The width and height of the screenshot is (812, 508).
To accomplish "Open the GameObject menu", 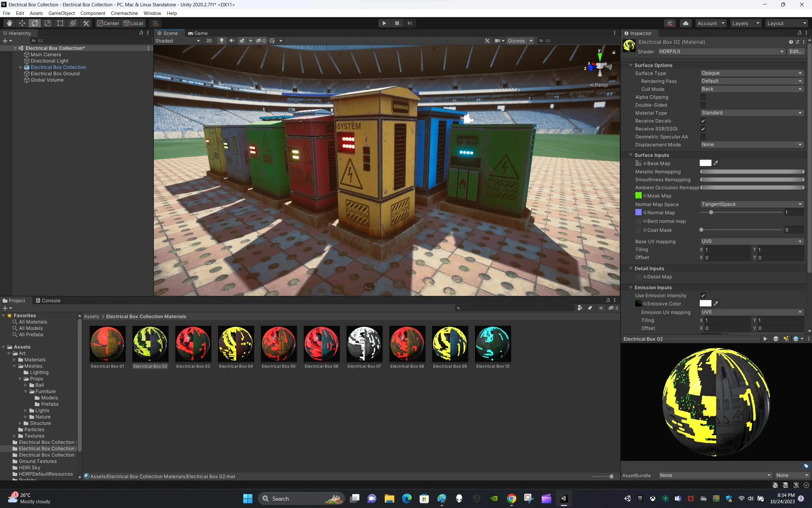I will tap(62, 13).
